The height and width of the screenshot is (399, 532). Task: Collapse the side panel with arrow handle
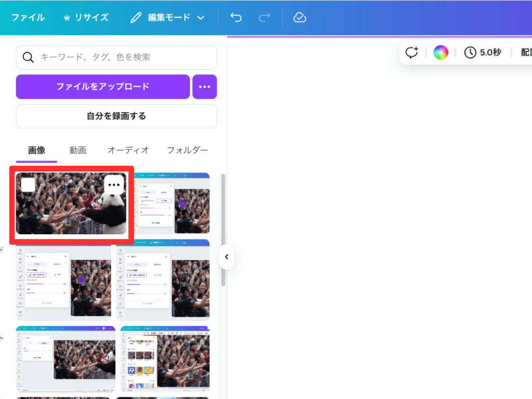[227, 257]
